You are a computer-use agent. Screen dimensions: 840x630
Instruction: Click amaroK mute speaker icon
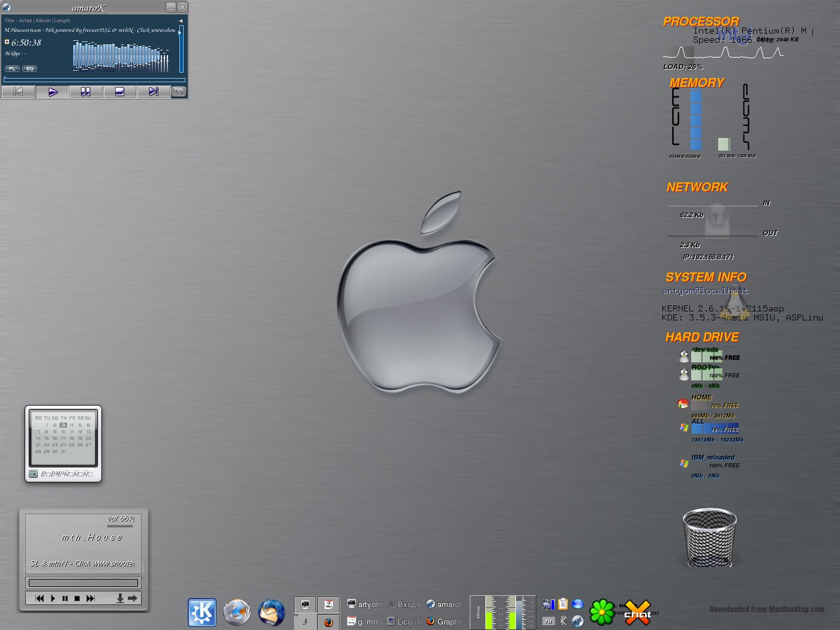(181, 20)
